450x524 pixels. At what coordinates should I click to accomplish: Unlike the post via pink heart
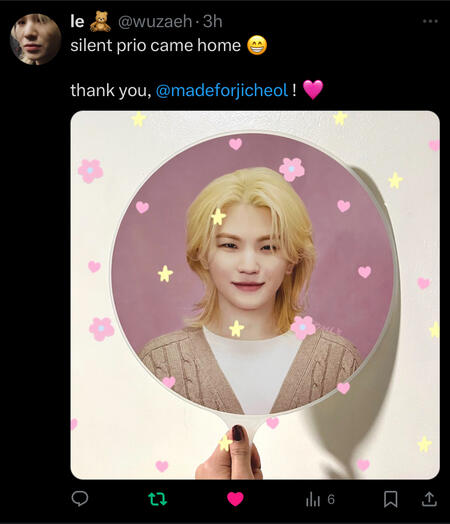pos(235,499)
